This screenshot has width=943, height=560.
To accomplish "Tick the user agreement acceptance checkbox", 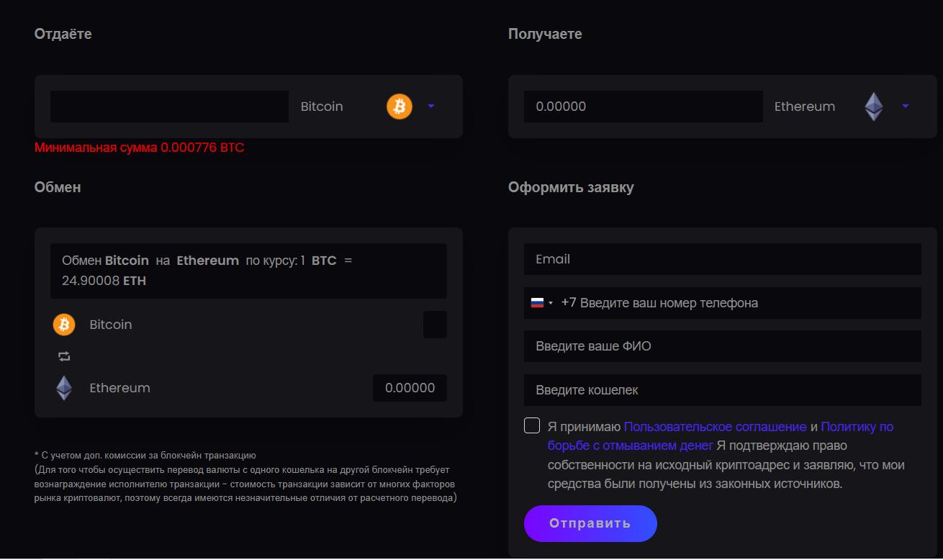I will [x=532, y=425].
